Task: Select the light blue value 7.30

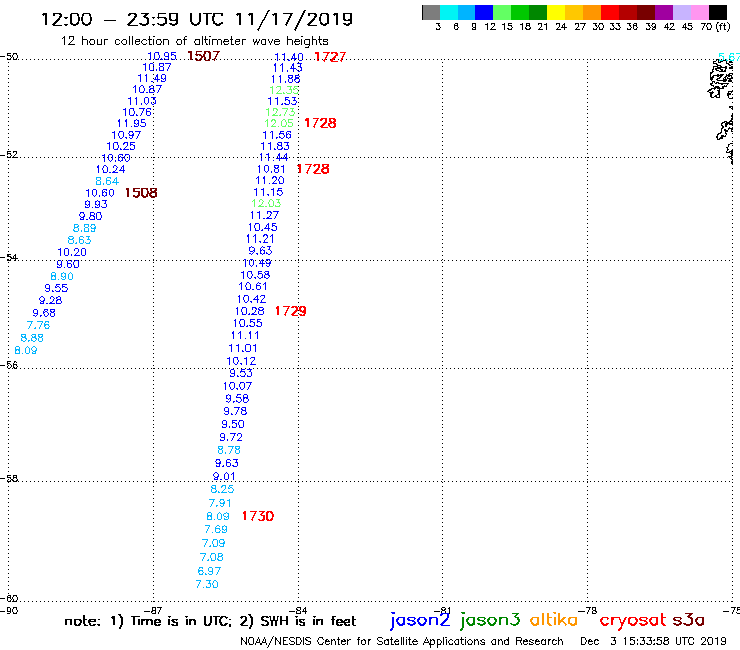Action: point(207,584)
